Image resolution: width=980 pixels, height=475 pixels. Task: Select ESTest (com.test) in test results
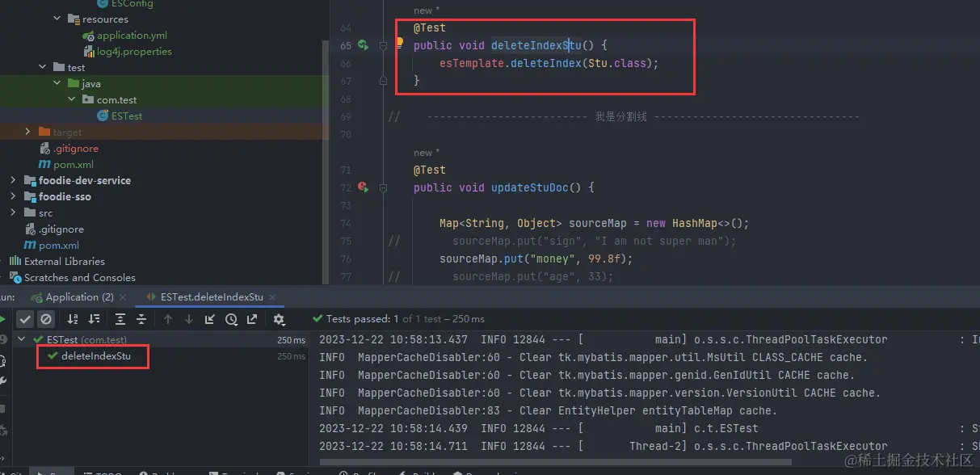[x=86, y=340]
